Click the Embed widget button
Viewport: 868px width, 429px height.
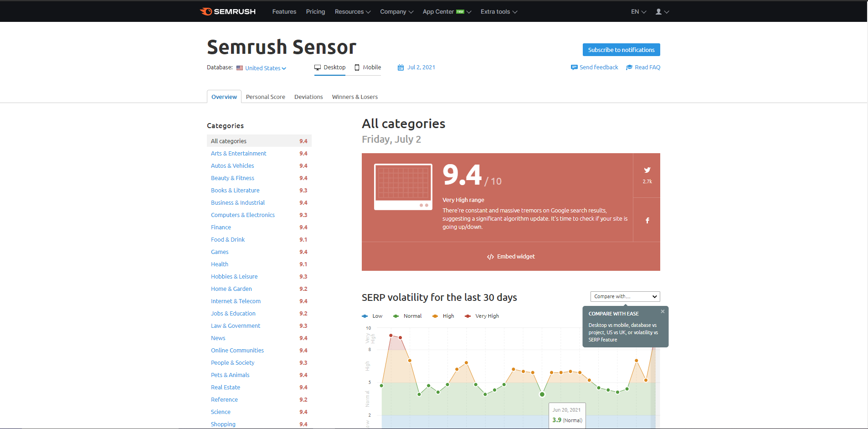click(511, 257)
